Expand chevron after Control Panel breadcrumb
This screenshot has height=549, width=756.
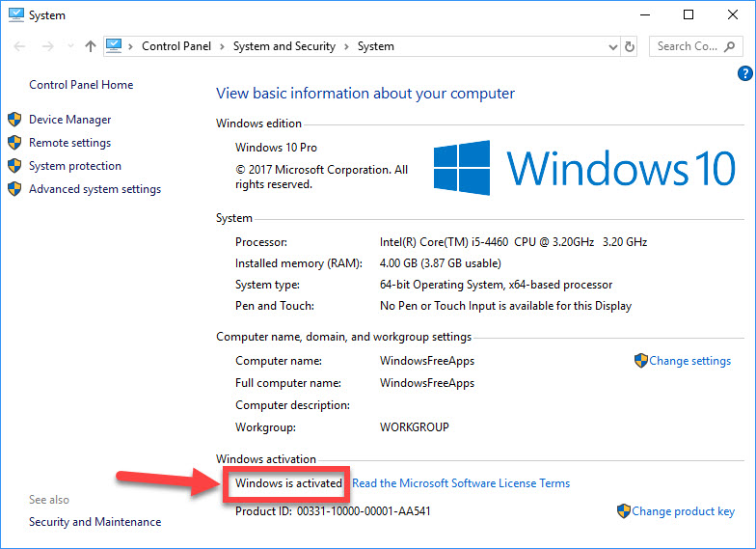click(222, 46)
